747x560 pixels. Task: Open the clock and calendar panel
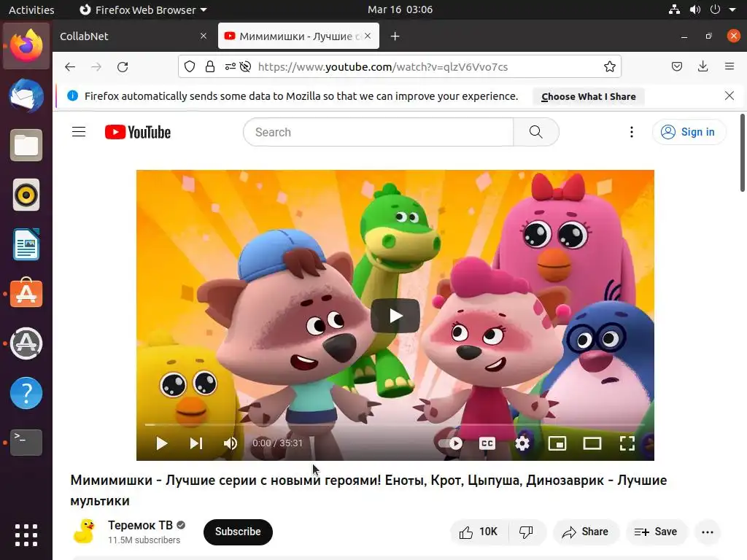[x=400, y=9]
